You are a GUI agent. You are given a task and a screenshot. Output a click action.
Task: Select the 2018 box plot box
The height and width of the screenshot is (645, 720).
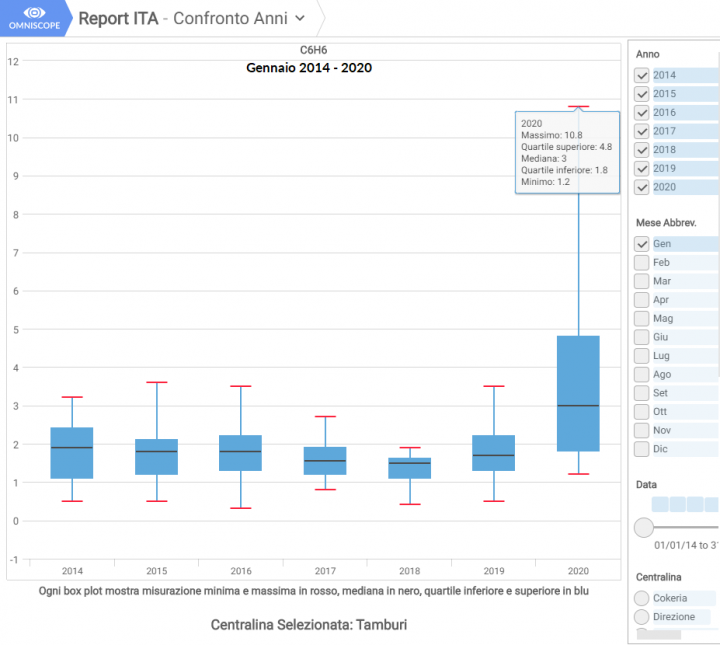click(x=409, y=468)
